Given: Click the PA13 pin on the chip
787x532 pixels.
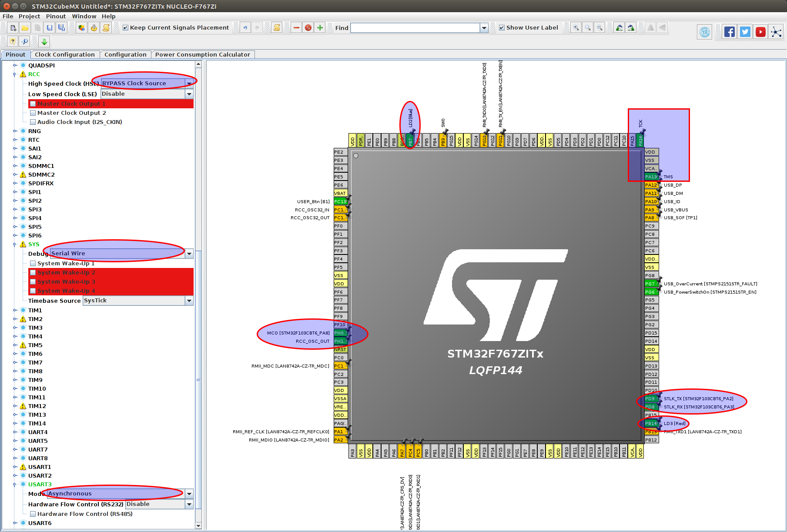Looking at the screenshot, I should coord(651,177).
